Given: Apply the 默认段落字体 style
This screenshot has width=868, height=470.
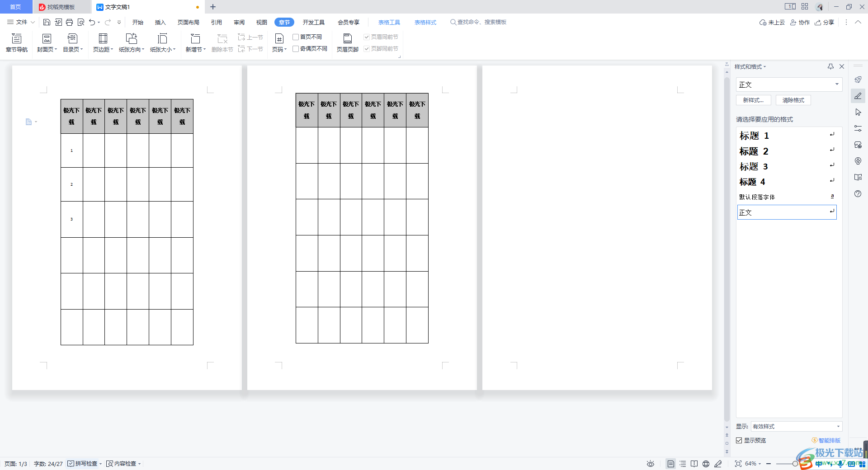Looking at the screenshot, I should coord(787,197).
